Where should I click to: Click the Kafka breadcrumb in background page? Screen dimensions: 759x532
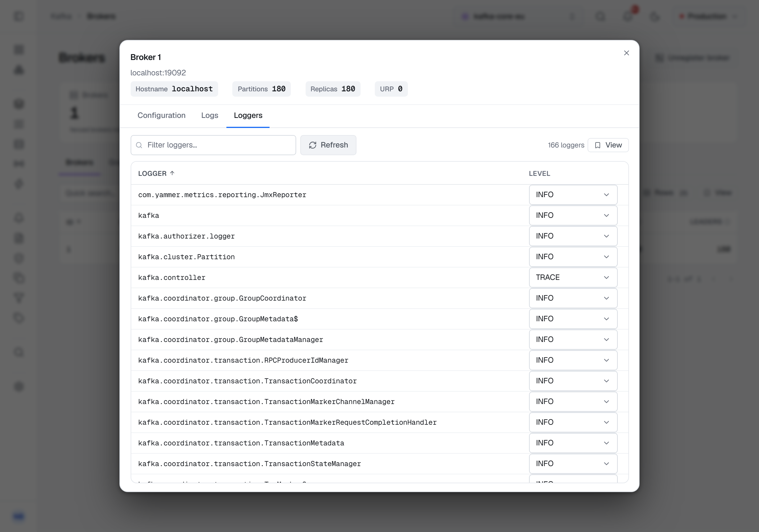[x=61, y=16]
